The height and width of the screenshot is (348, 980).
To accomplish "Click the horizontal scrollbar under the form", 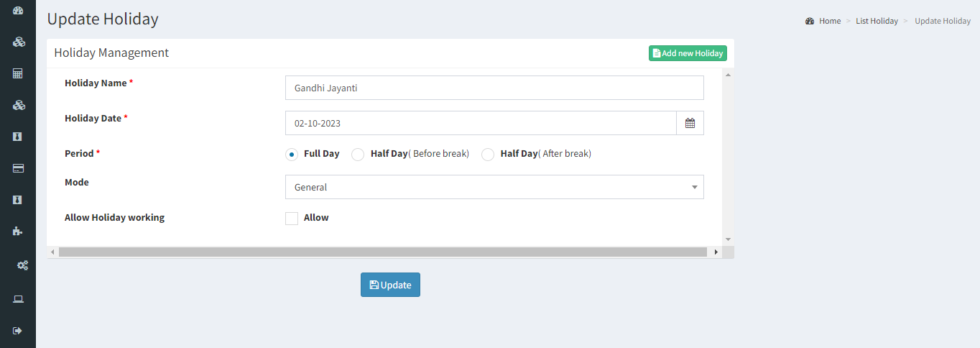I will click(382, 252).
